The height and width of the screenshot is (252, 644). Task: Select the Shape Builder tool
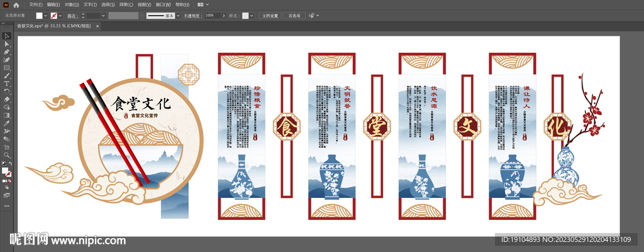pyautogui.click(x=6, y=107)
